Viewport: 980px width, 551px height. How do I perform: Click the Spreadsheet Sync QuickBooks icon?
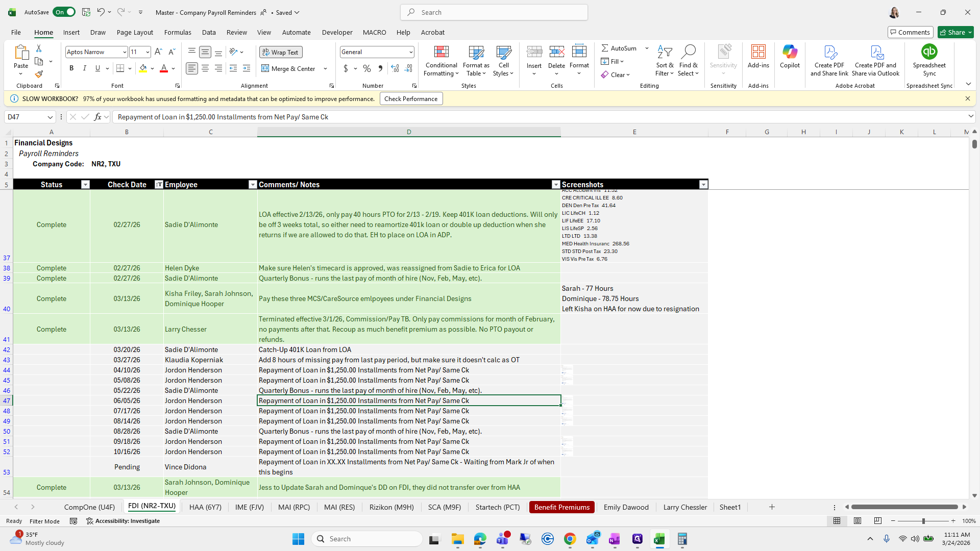(x=929, y=52)
